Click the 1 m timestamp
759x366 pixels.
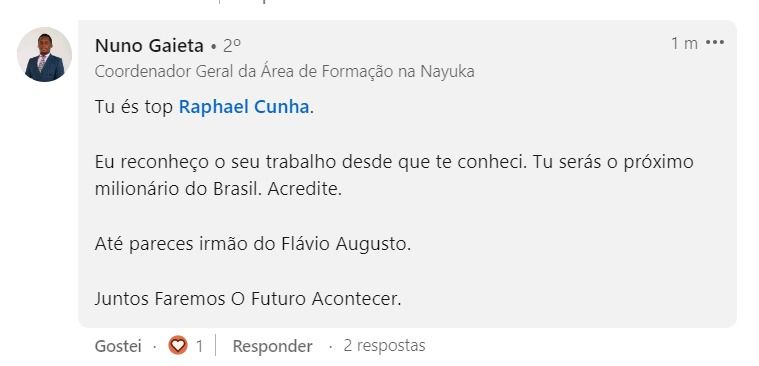tap(684, 44)
